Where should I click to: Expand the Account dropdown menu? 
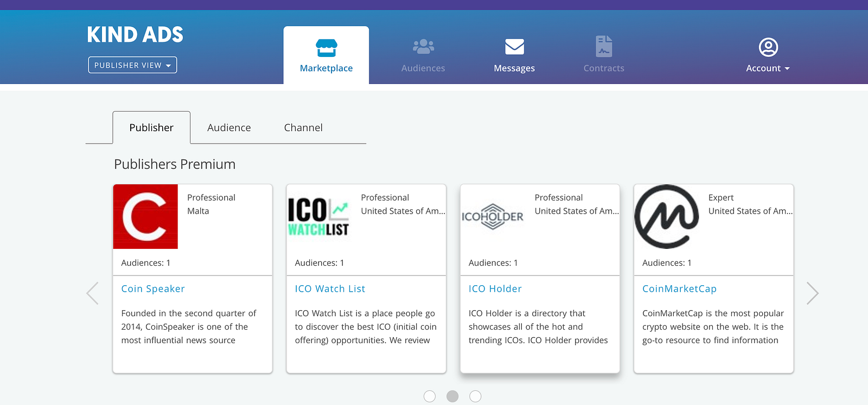pos(768,68)
